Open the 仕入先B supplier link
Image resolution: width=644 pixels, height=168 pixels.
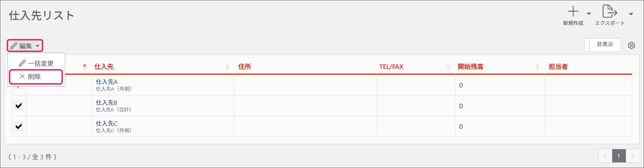[106, 103]
